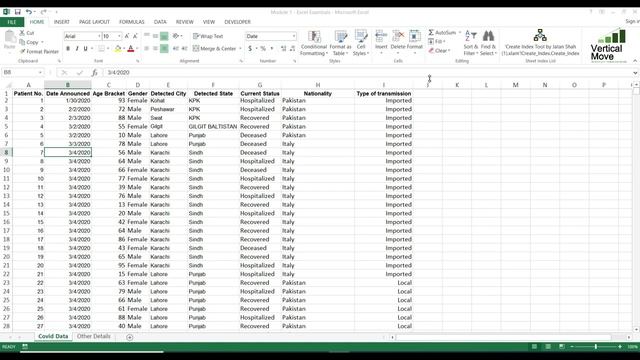Open Format as Table gallery
This screenshot has width=640, height=360.
click(340, 42)
